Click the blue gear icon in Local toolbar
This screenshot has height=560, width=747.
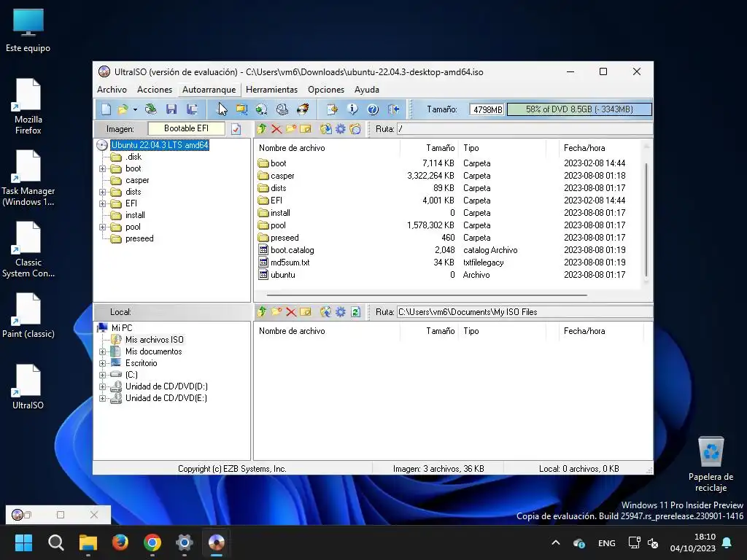click(341, 312)
